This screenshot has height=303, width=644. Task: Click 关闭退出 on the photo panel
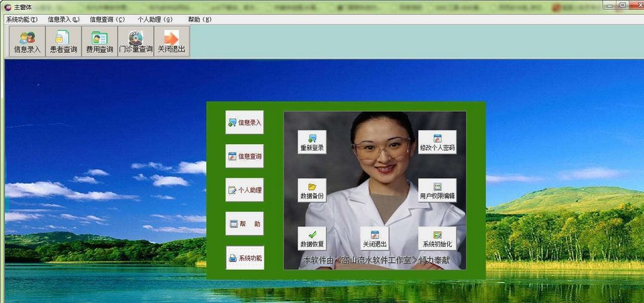coord(374,239)
